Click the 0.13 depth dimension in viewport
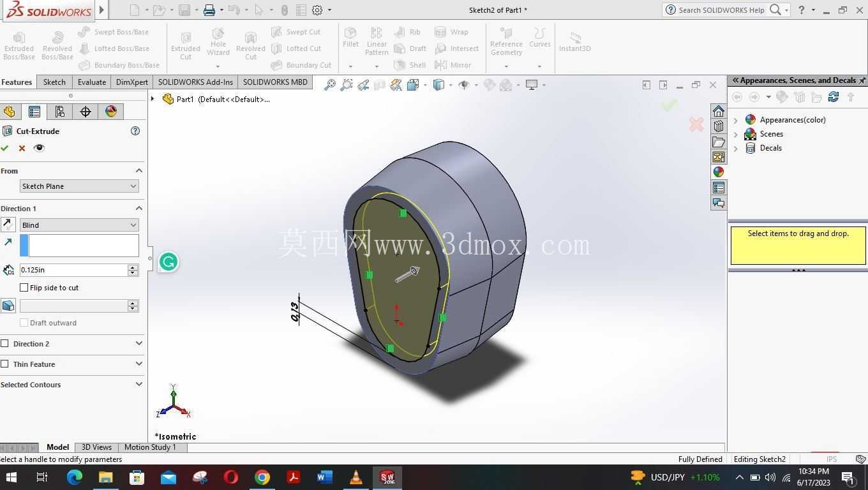 coord(296,311)
